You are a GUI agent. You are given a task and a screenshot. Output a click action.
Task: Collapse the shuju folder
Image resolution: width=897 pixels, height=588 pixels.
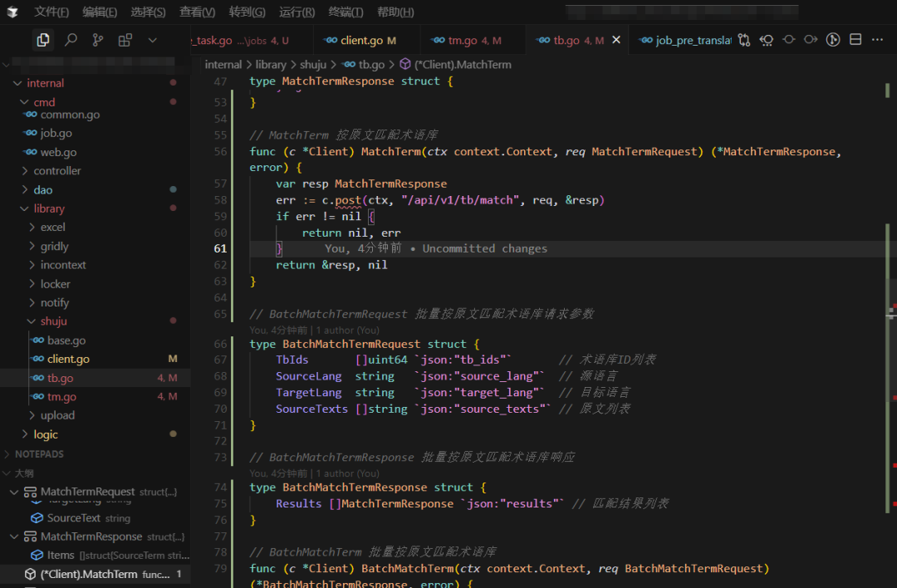coord(53,321)
